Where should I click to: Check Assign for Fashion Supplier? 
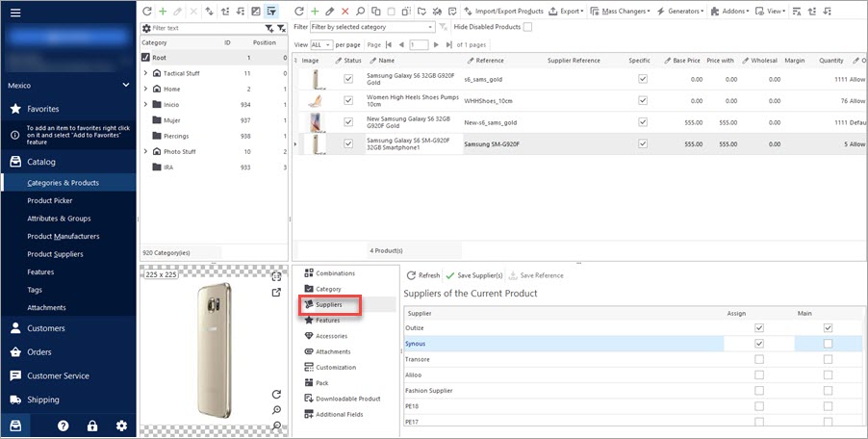point(759,391)
